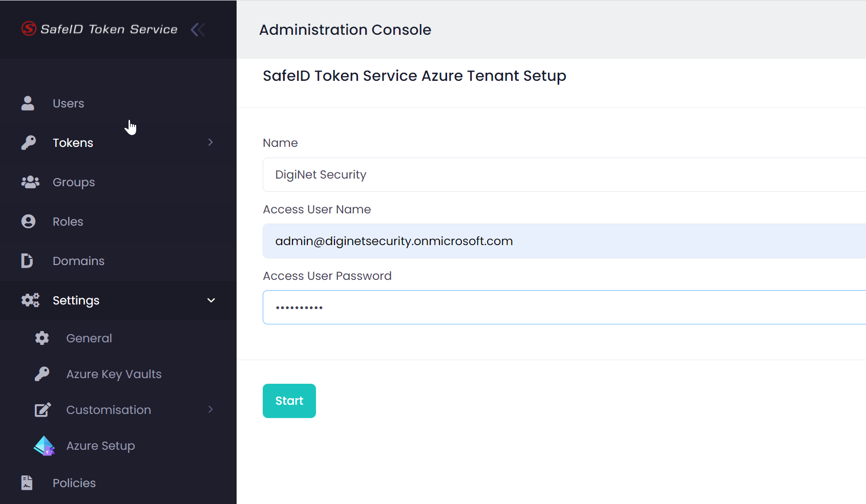The height and width of the screenshot is (504, 866).
Task: Collapse sidebar with double chevron icon
Action: [198, 30]
